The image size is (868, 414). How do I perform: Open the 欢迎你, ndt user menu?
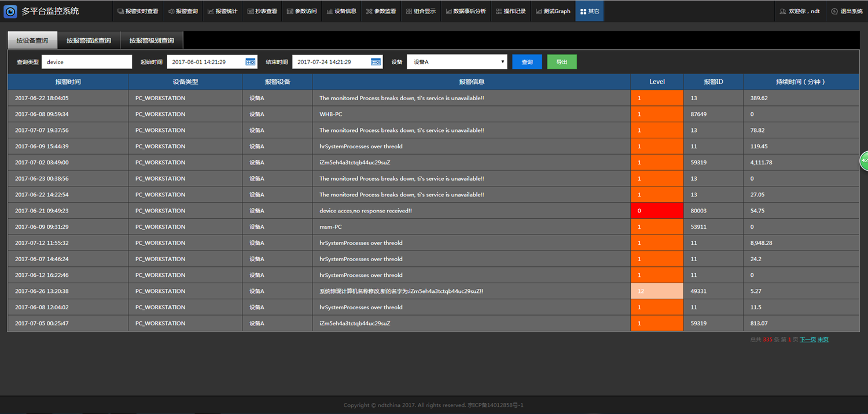(800, 11)
